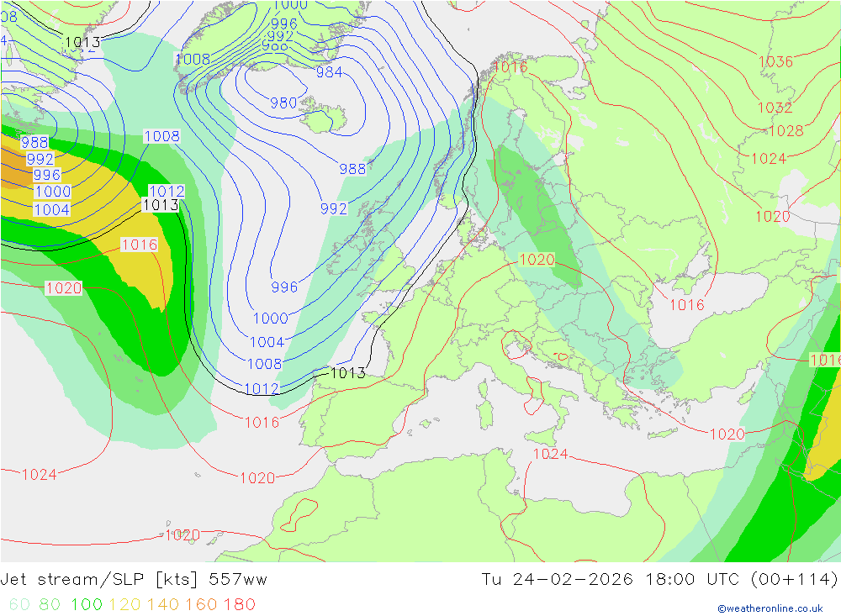The height and width of the screenshot is (616, 841).
Task: Click the 1032 isobar label
Action: 775,108
